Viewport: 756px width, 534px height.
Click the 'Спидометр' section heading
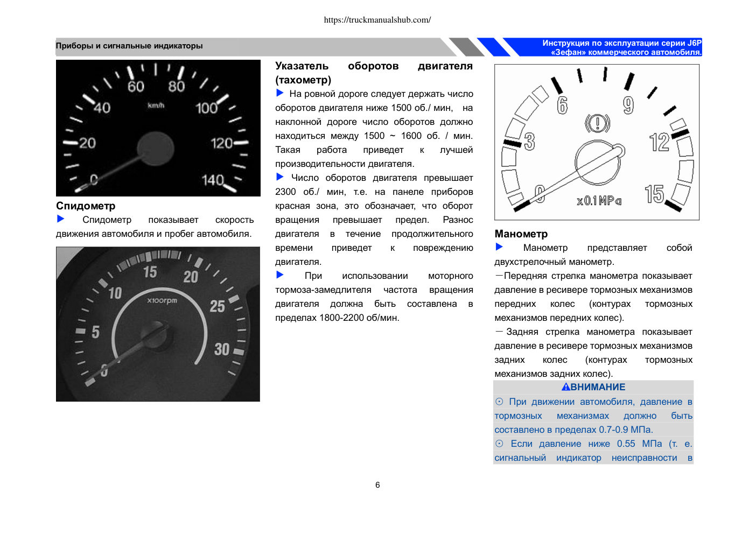pyautogui.click(x=86, y=206)
